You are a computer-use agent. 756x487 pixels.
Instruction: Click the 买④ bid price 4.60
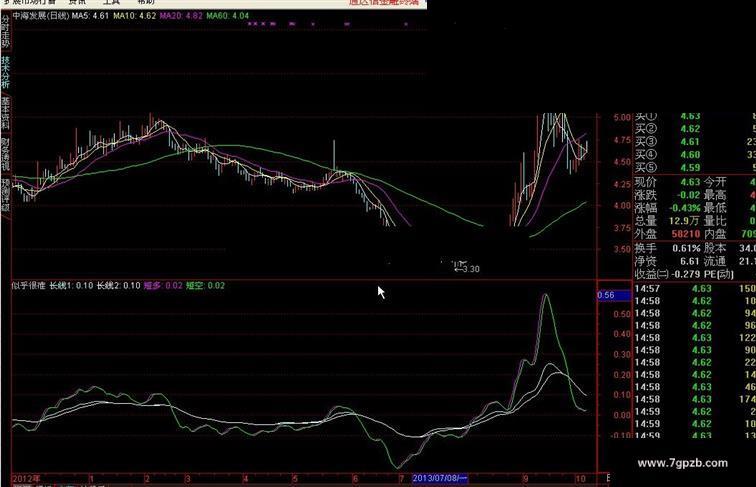click(x=690, y=155)
